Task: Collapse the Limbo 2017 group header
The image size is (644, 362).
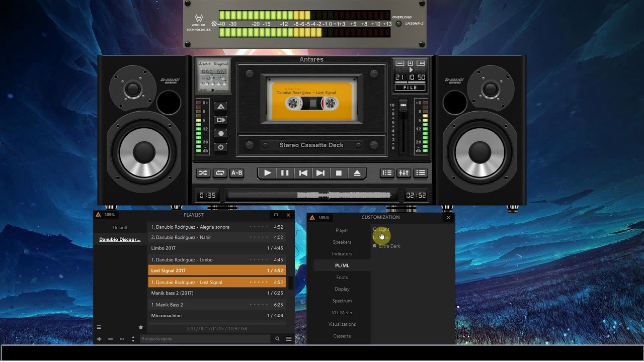Action: click(x=217, y=248)
